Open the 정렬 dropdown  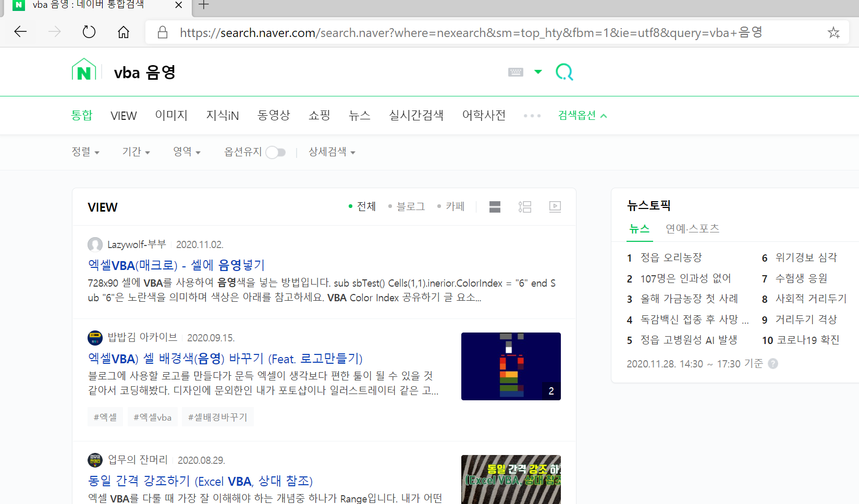coord(85,152)
